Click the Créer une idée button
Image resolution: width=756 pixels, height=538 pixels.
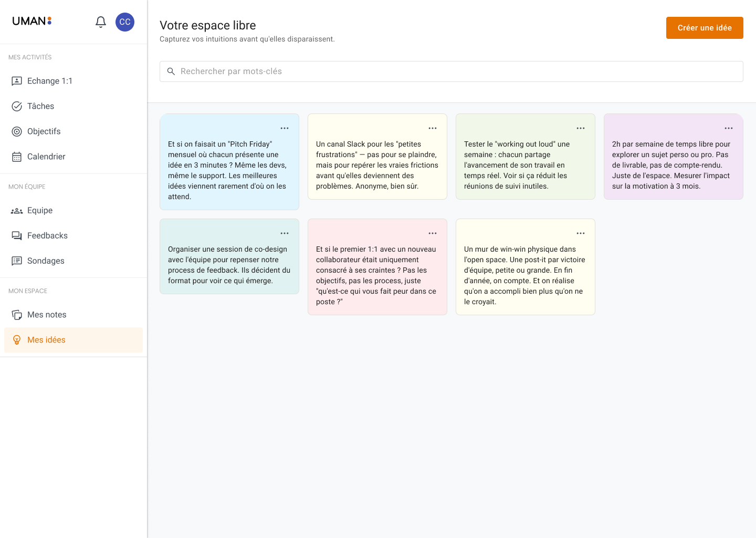pos(705,27)
